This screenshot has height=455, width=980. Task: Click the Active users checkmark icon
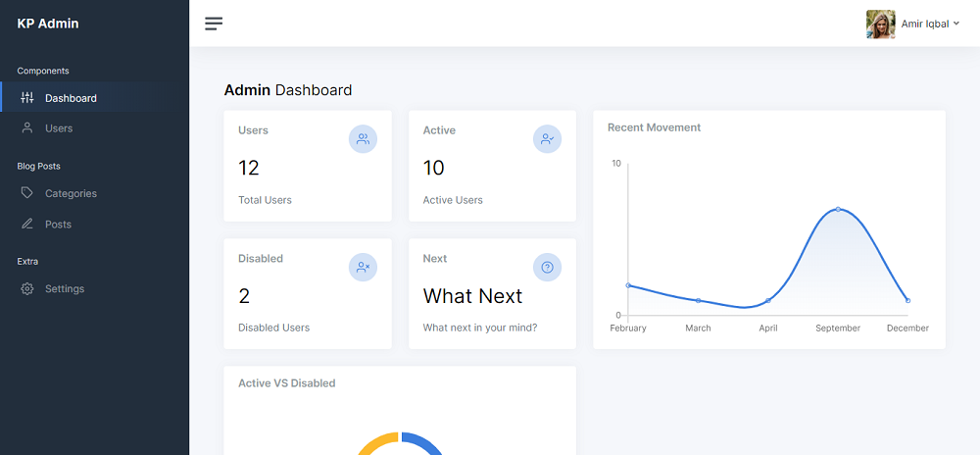click(548, 139)
